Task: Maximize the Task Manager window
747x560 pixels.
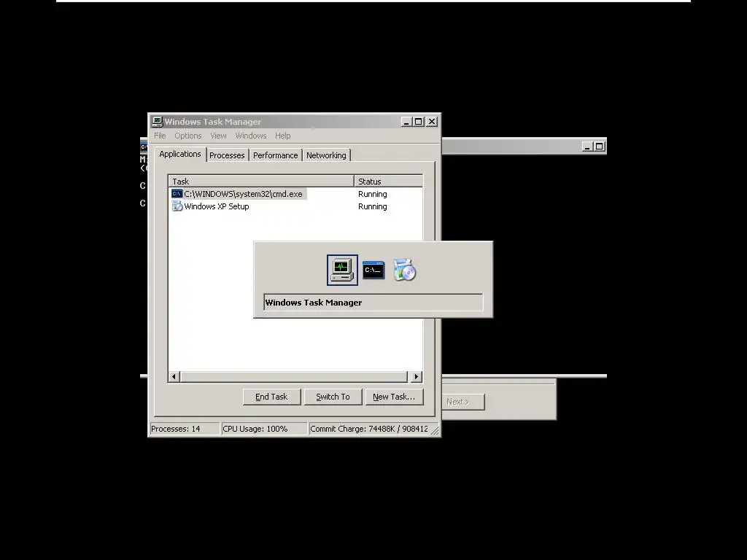Action: (418, 122)
